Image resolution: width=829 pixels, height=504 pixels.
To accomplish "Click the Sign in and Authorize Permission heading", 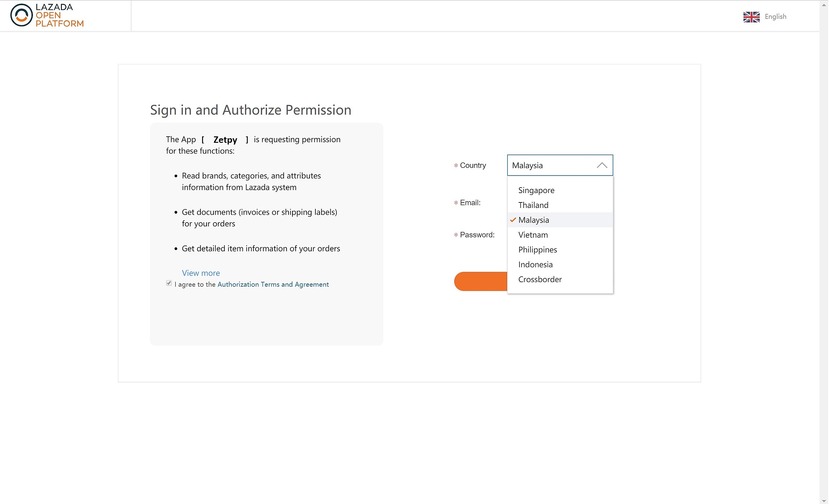I will pyautogui.click(x=251, y=110).
